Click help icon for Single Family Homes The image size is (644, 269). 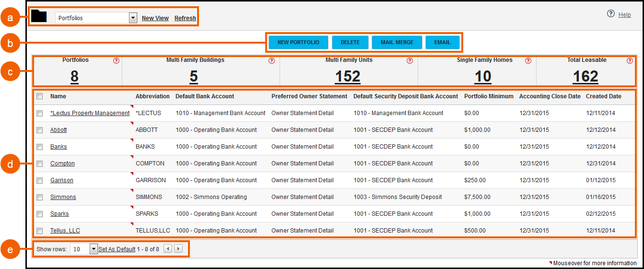point(528,61)
